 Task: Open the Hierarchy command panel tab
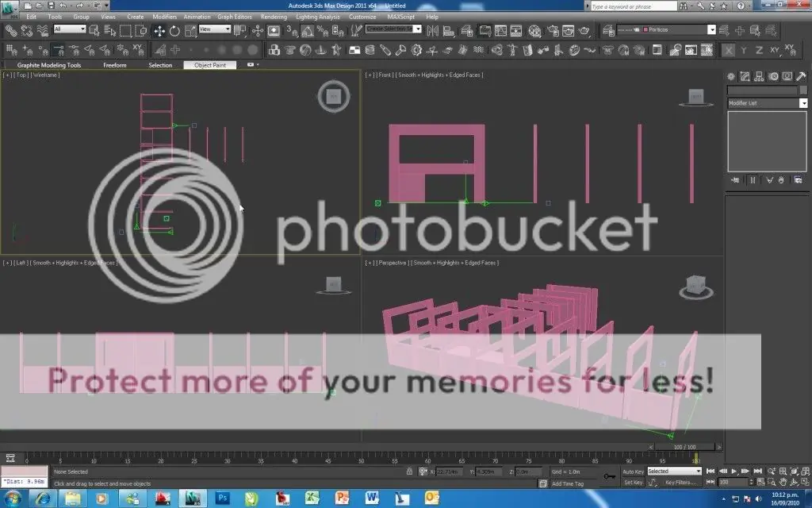coord(759,76)
